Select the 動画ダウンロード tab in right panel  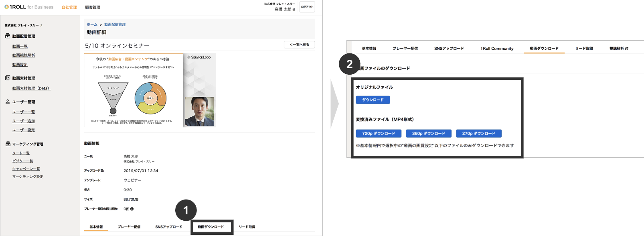tap(544, 49)
